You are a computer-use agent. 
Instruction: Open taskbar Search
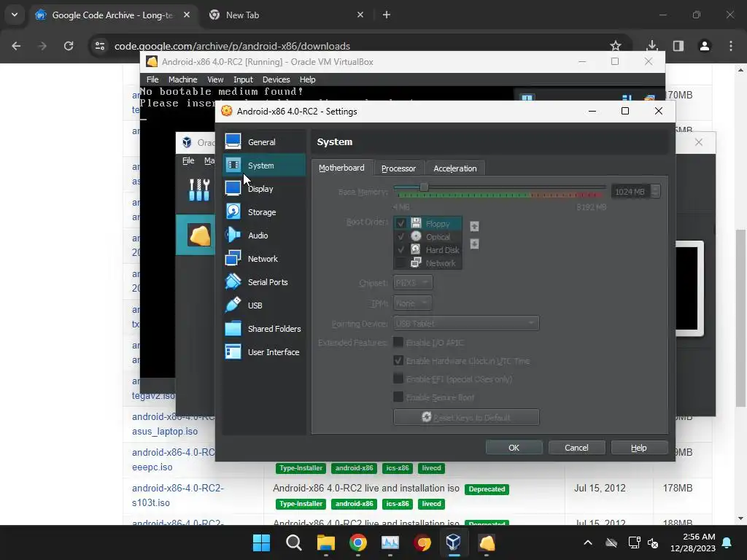click(x=293, y=542)
